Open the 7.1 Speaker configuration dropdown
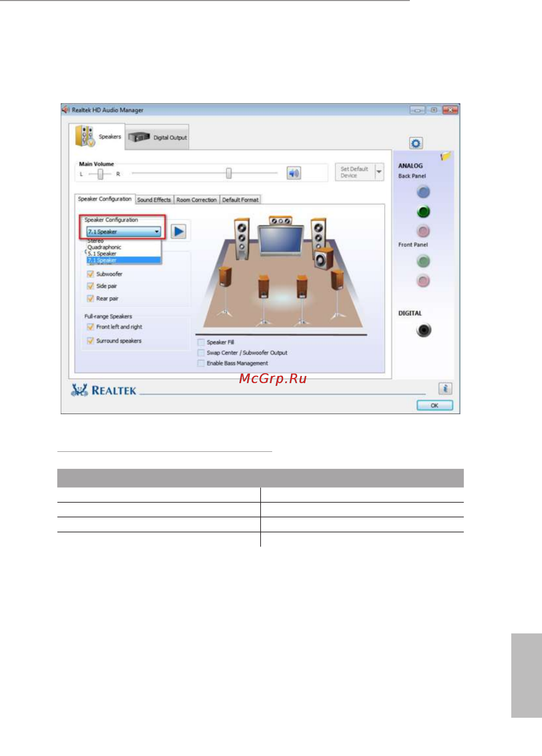Viewport: 542px width, 756px height. click(x=123, y=232)
